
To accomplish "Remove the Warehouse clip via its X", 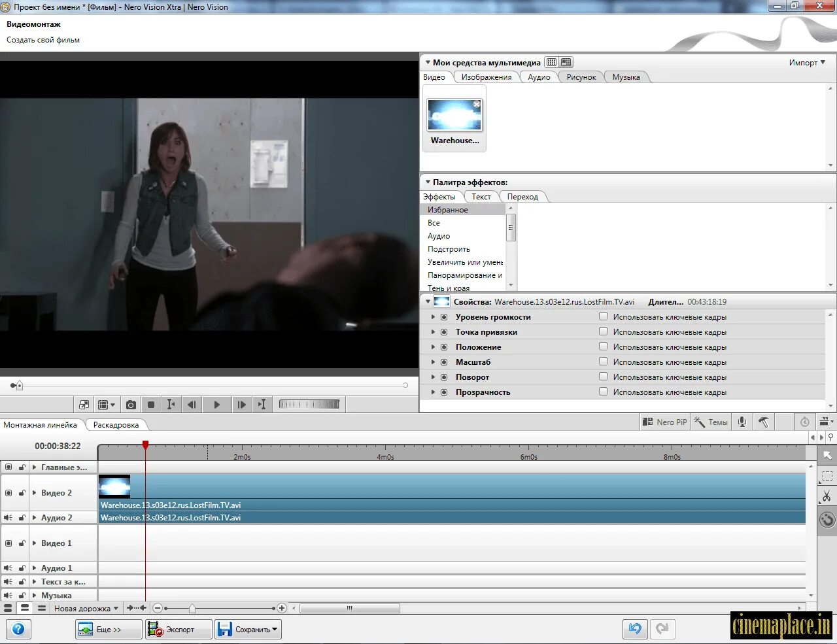I will 477,104.
